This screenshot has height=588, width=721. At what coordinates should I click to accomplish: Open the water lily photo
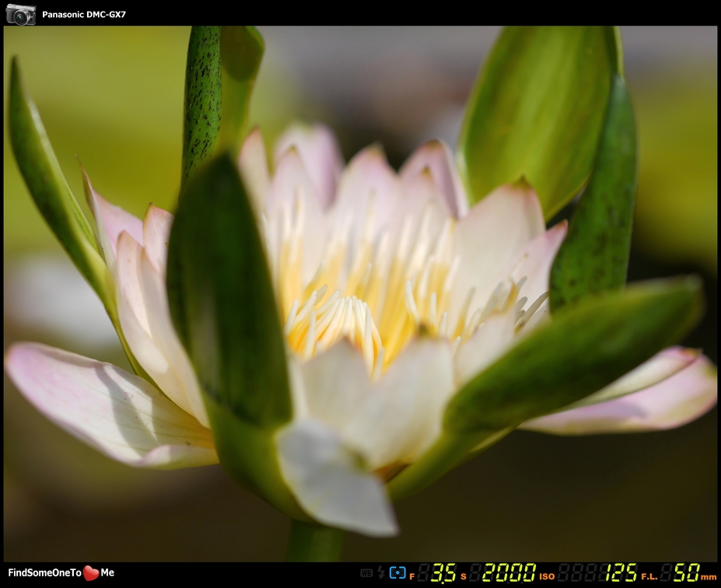tap(360, 294)
